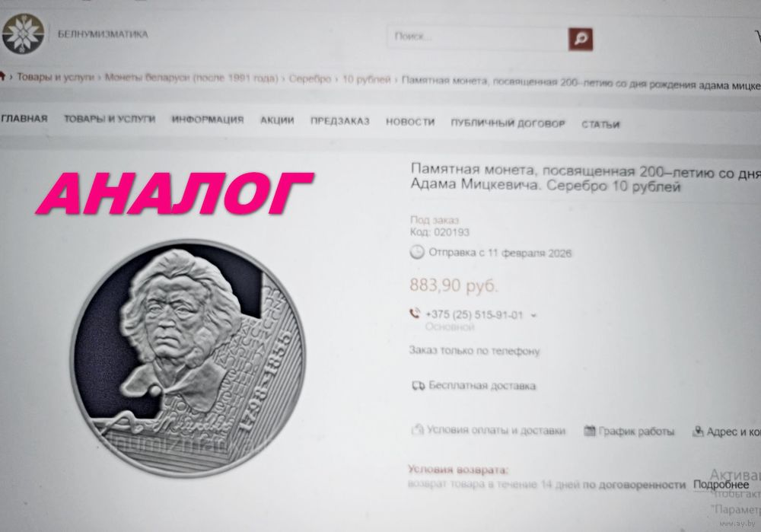This screenshot has width=761, height=532.
Task: Go to the НОВОСТИ menu item
Action: click(410, 122)
